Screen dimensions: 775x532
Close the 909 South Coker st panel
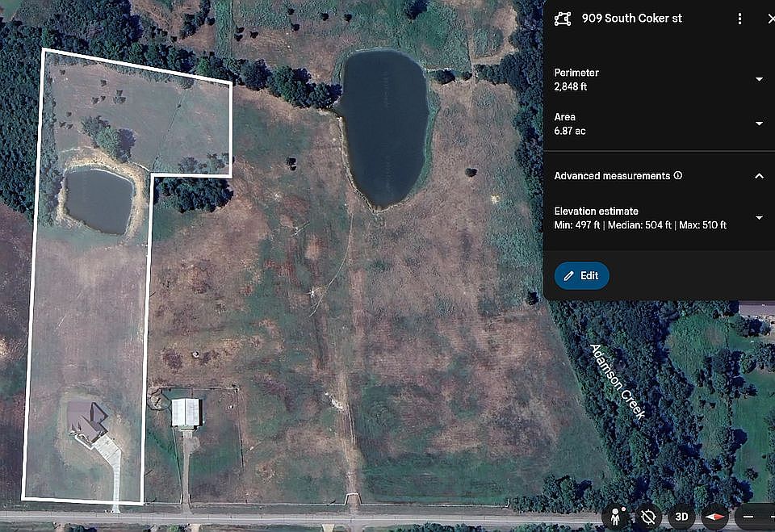point(770,19)
